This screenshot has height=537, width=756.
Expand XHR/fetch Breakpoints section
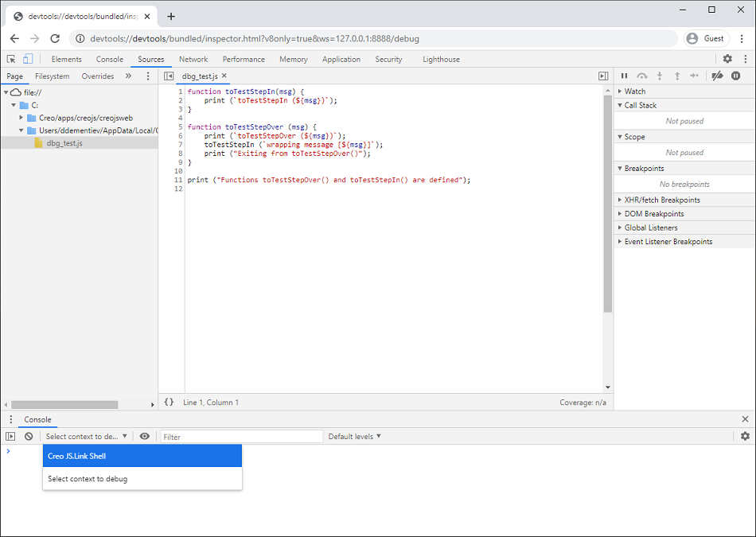(x=661, y=200)
